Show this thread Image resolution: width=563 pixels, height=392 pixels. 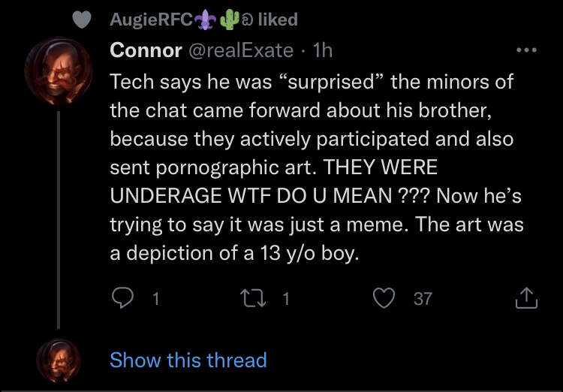pos(188,360)
